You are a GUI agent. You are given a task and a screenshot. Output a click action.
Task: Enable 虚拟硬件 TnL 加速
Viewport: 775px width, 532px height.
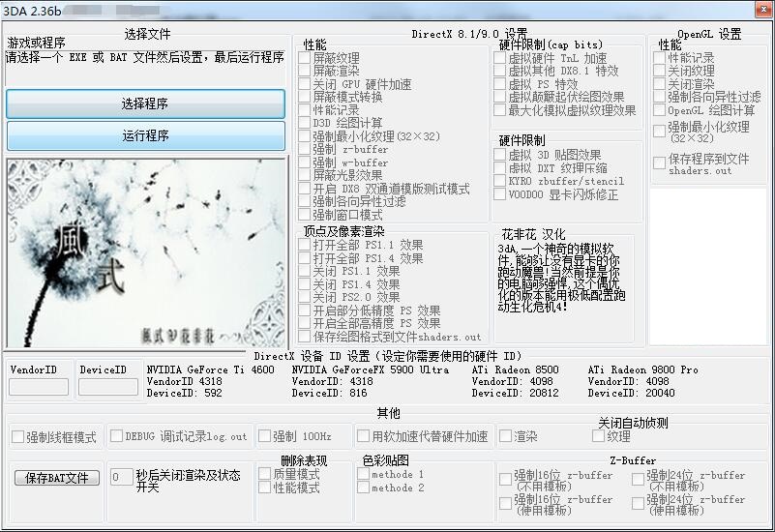[x=499, y=58]
